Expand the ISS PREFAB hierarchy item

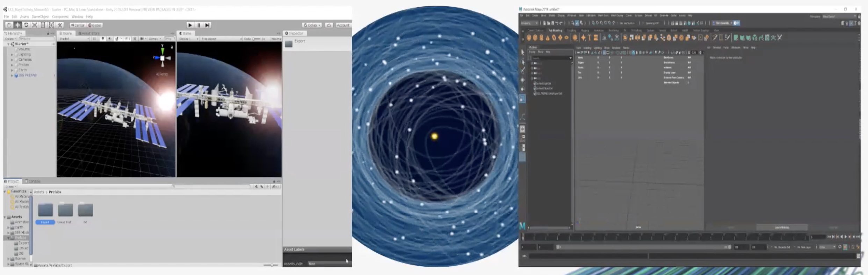(x=12, y=76)
